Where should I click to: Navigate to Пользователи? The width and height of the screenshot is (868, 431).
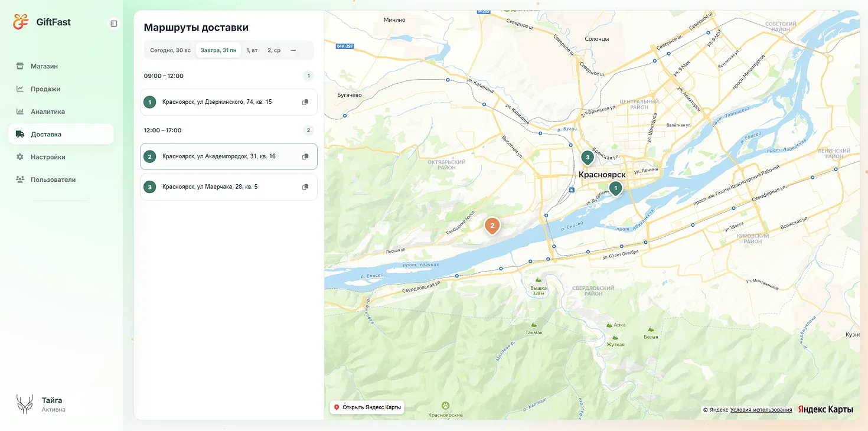click(x=61, y=179)
